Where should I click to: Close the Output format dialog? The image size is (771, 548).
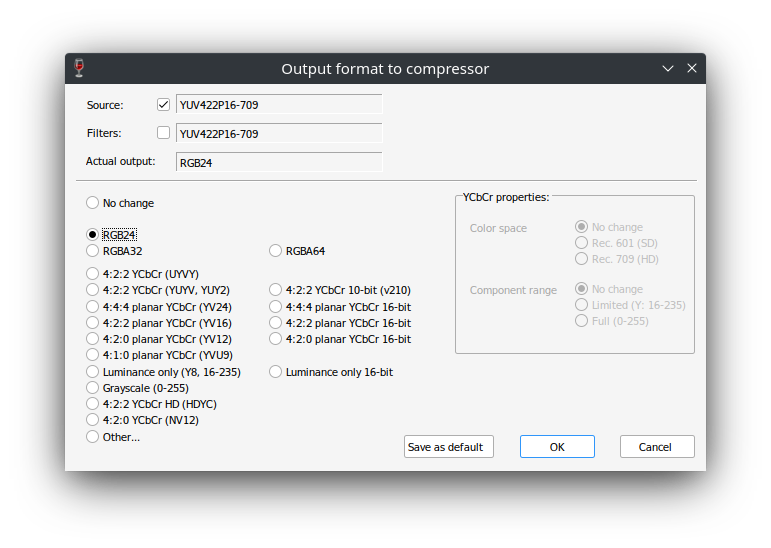691,68
